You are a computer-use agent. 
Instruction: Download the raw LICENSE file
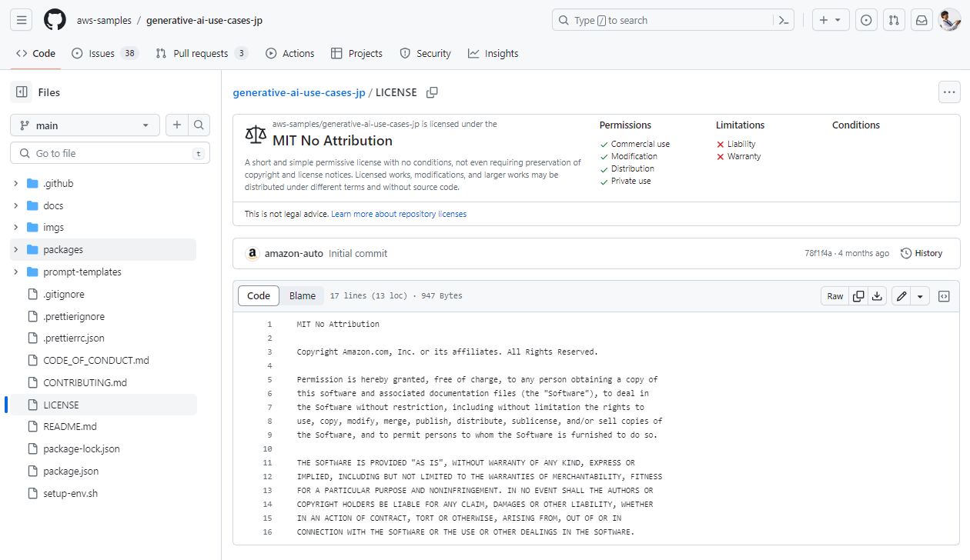877,296
